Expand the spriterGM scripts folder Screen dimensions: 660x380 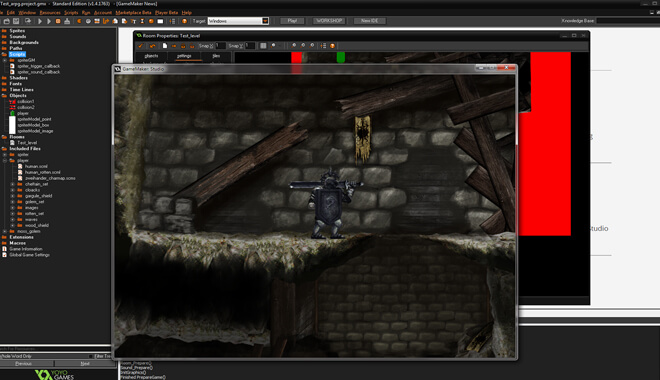coord(5,60)
